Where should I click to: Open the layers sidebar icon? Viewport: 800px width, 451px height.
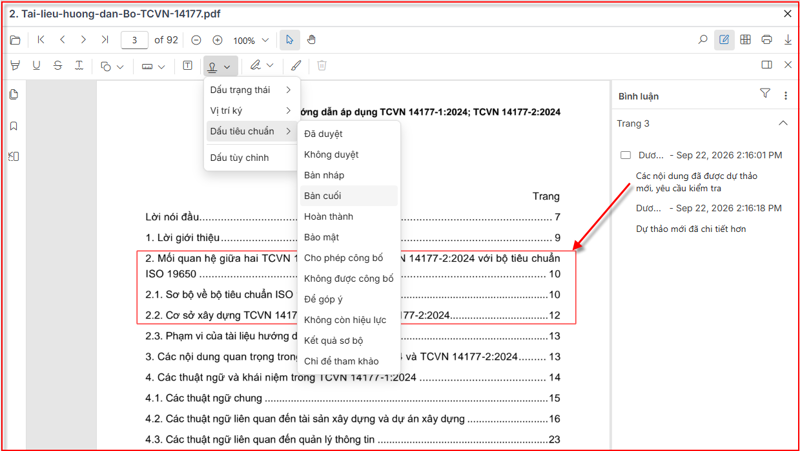pos(14,157)
